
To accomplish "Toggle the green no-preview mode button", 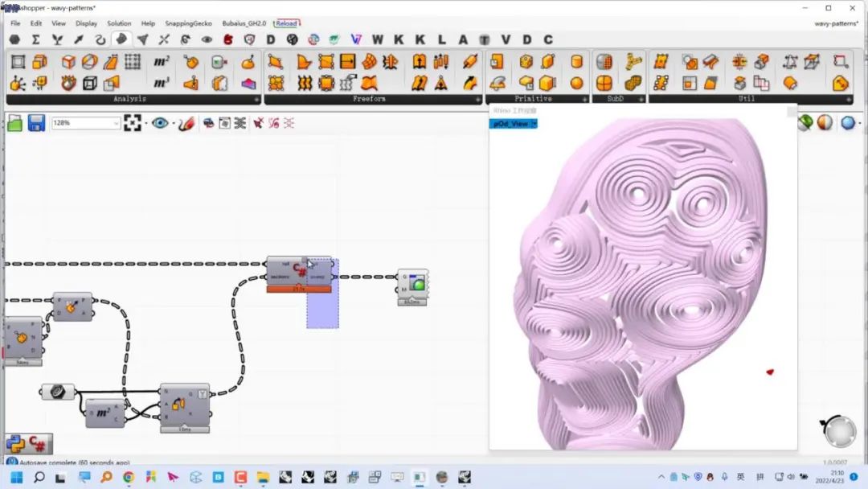I will (805, 123).
